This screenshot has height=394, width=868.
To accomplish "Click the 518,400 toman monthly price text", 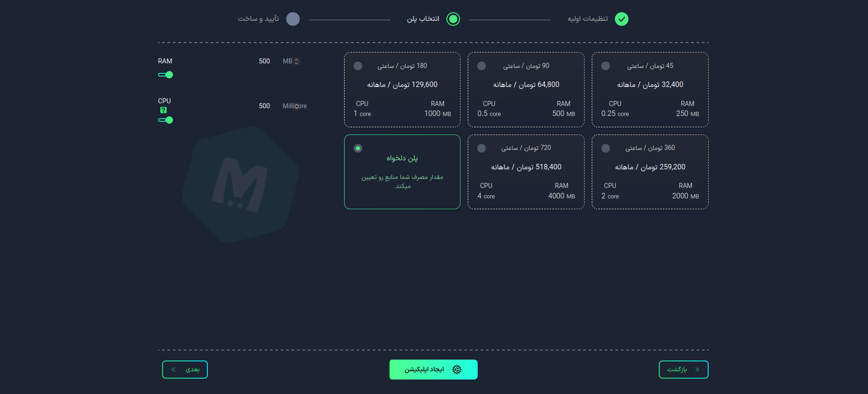I will pos(526,167).
